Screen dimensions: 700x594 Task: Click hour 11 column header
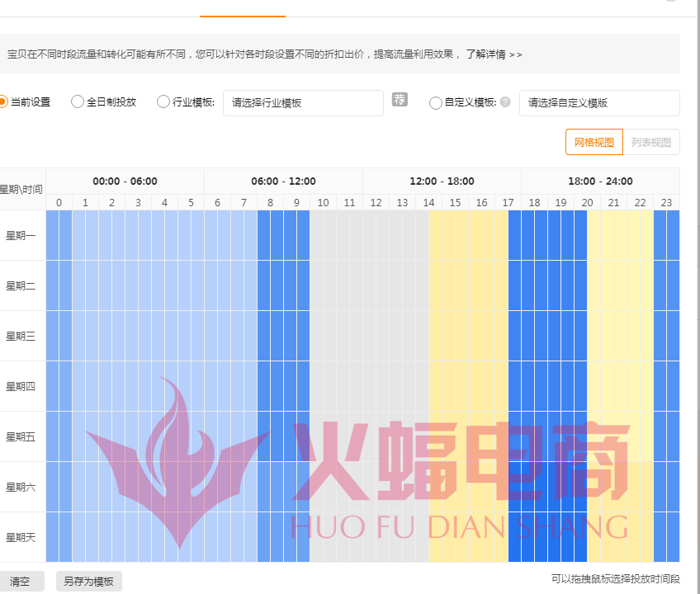(x=349, y=203)
